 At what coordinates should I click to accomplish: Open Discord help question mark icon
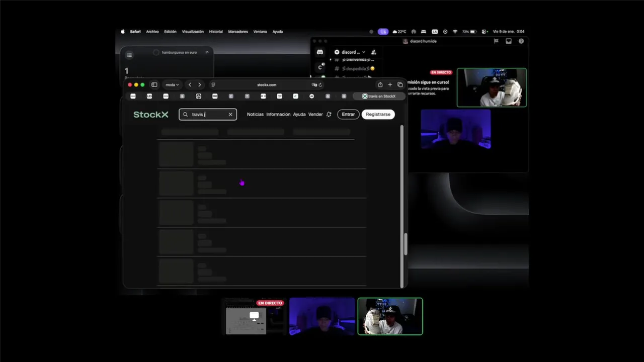tap(521, 41)
